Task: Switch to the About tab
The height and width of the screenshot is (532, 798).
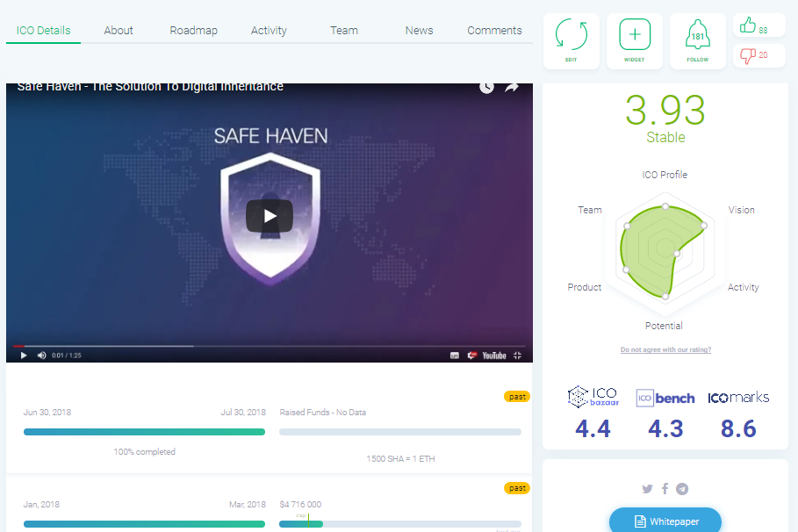Action: tap(119, 31)
